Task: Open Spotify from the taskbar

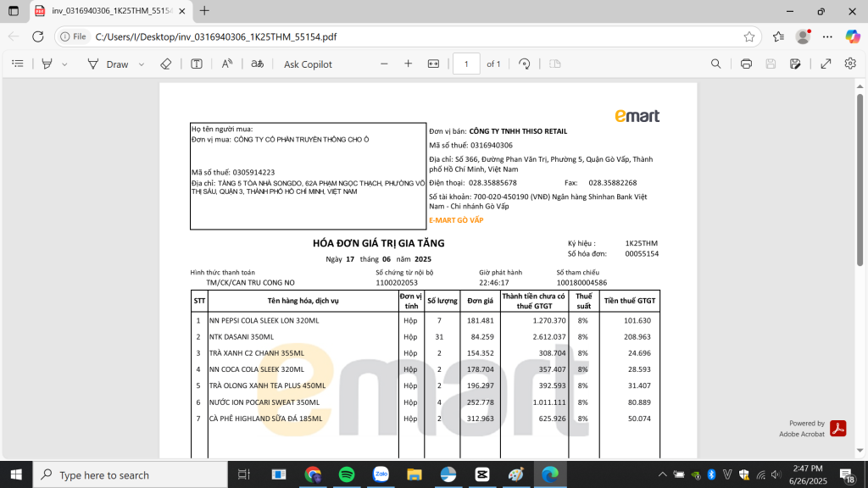Action: pos(347,474)
